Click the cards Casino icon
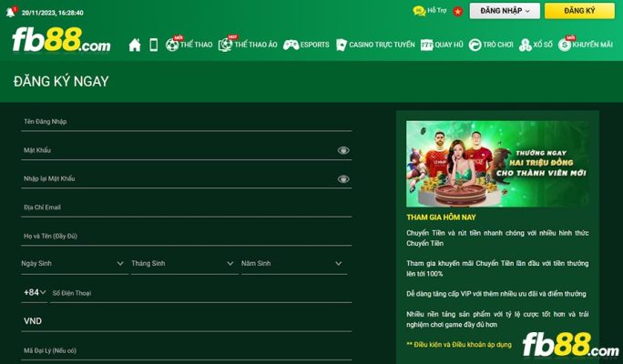Viewport: 623px width, 364px height. point(342,45)
